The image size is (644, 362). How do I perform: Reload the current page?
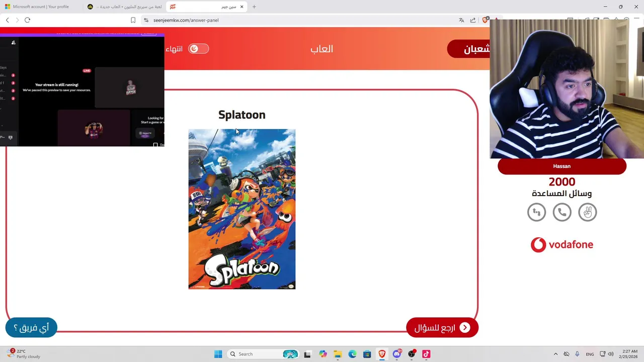(x=27, y=20)
